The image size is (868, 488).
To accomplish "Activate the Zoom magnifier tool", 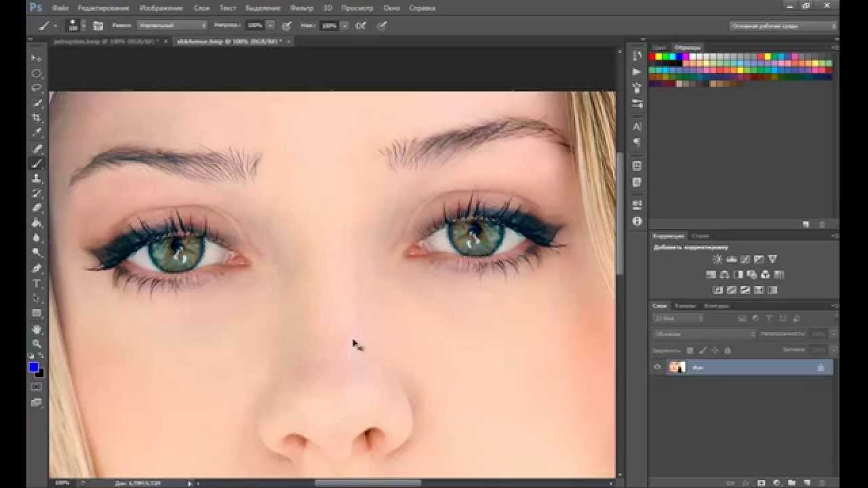I will (37, 344).
